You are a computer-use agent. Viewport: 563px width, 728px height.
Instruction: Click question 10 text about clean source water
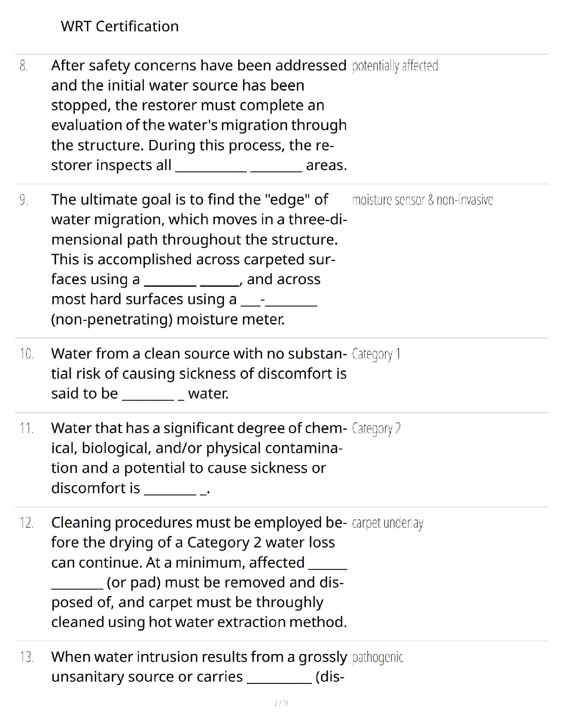point(199,373)
